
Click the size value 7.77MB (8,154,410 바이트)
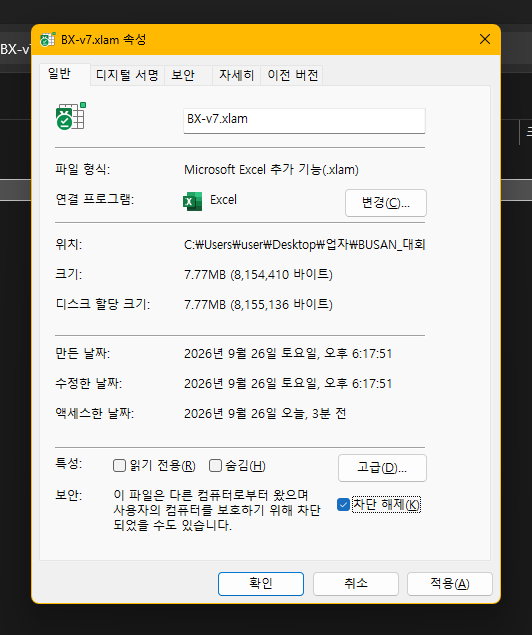point(258,275)
